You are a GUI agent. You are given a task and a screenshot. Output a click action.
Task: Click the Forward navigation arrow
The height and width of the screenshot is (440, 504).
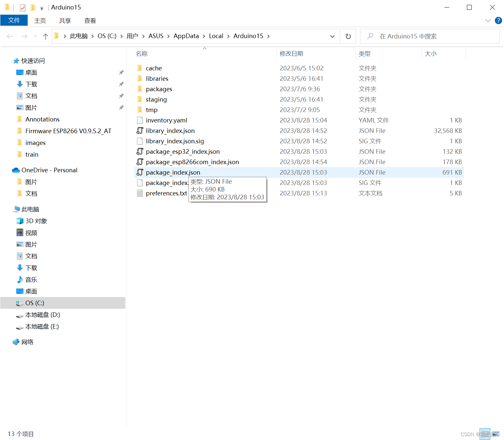click(x=24, y=36)
